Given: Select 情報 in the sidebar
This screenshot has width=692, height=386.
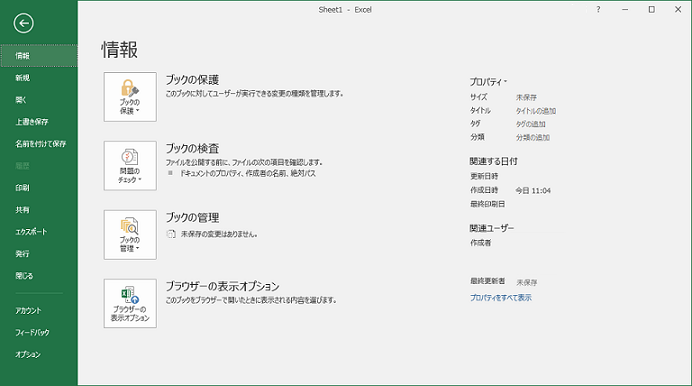Looking at the screenshot, I should tap(39, 56).
